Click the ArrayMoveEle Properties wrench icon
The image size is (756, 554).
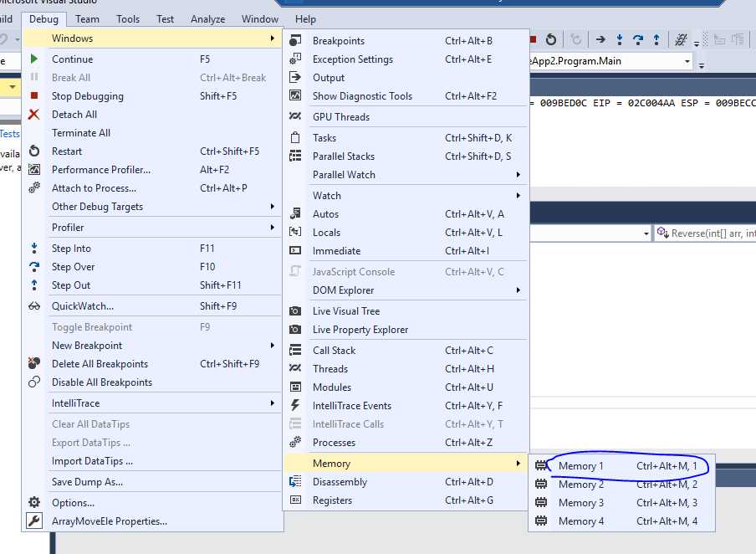33,521
